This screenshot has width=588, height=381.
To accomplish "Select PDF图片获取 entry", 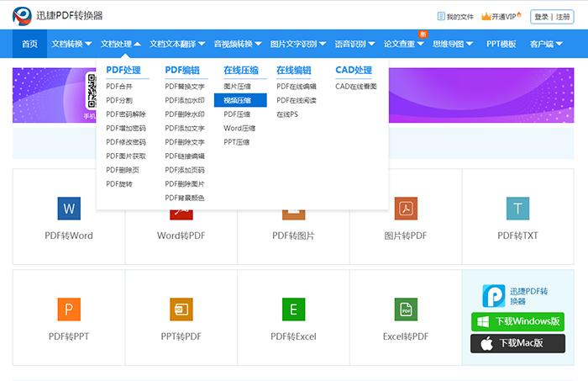I will (x=126, y=156).
